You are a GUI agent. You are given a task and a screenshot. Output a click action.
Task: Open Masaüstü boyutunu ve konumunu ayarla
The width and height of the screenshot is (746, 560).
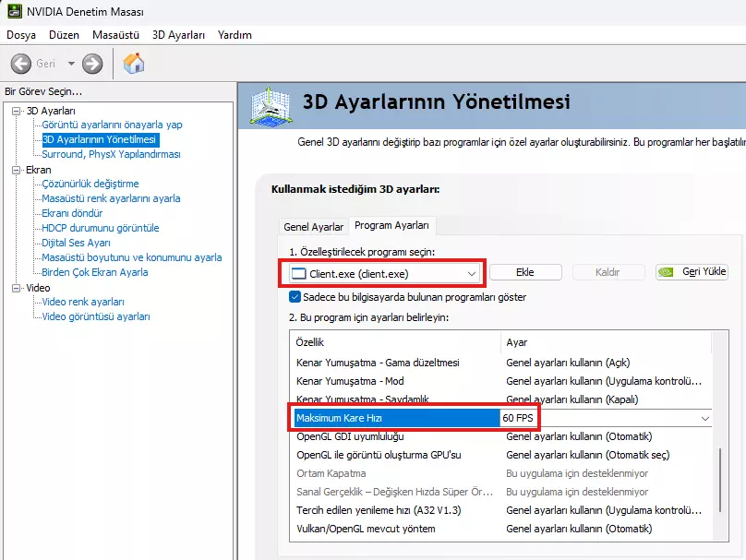point(132,257)
